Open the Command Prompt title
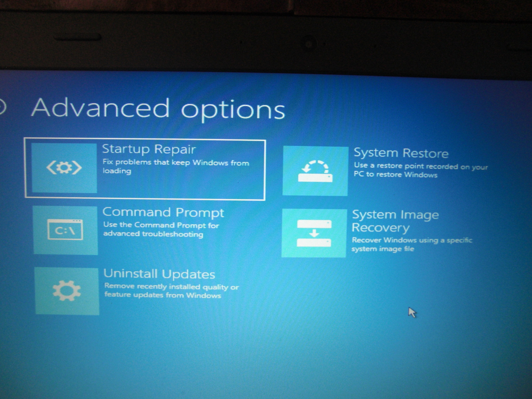The image size is (532, 399). [x=163, y=213]
